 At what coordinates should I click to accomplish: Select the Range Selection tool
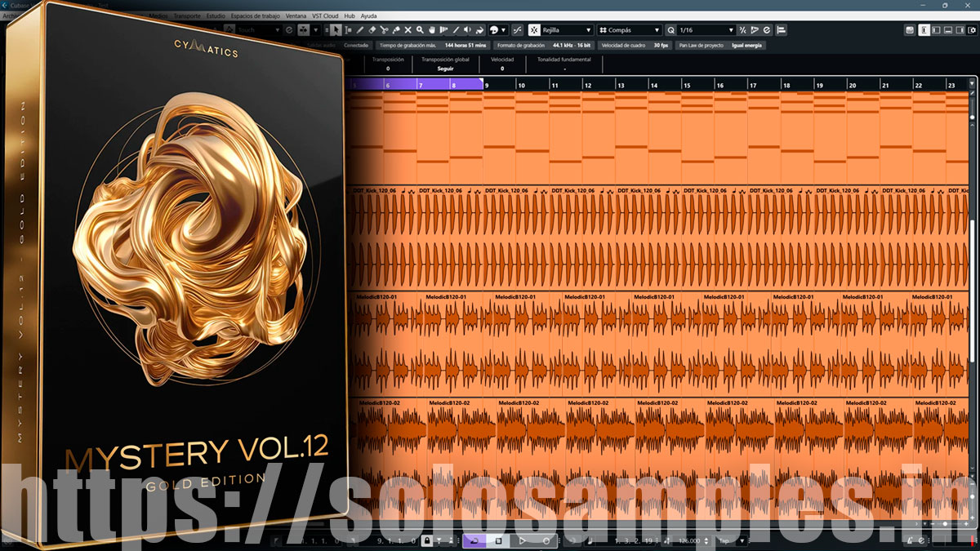point(349,29)
